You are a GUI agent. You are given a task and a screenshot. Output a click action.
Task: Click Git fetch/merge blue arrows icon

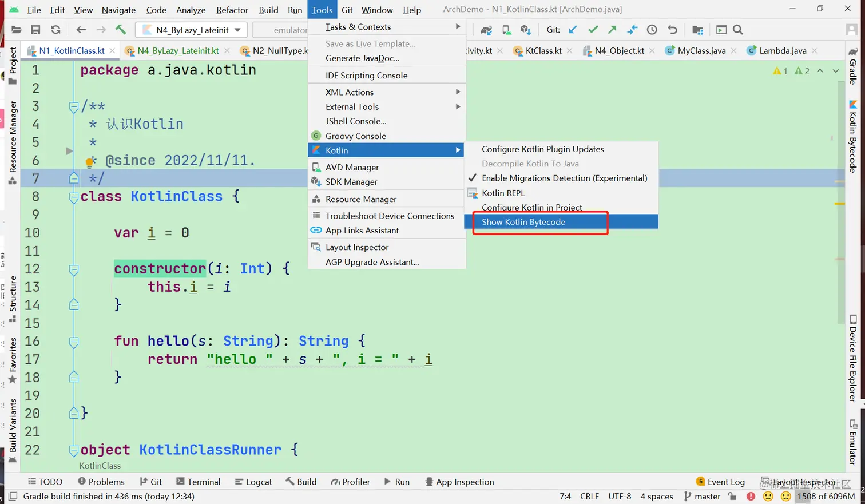point(632,30)
